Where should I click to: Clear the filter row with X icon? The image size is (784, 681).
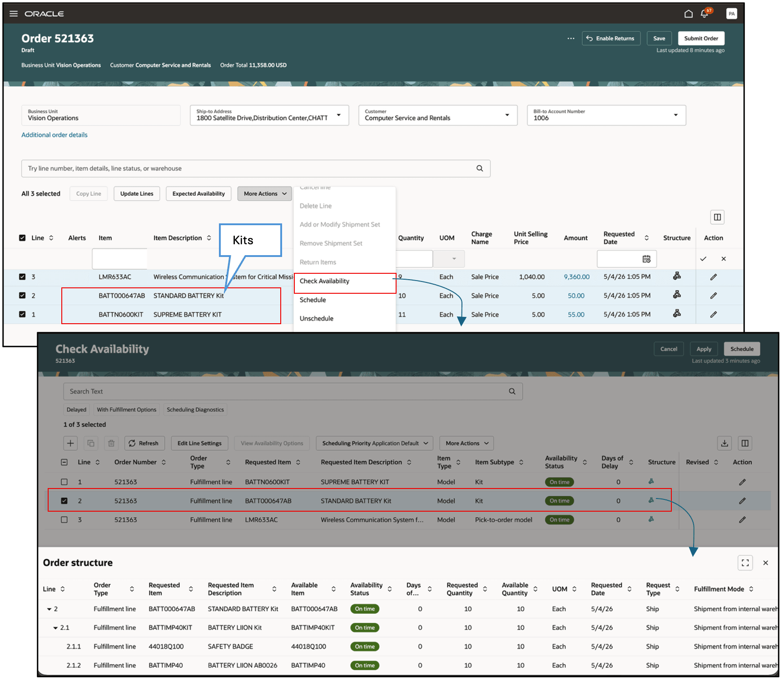click(724, 259)
